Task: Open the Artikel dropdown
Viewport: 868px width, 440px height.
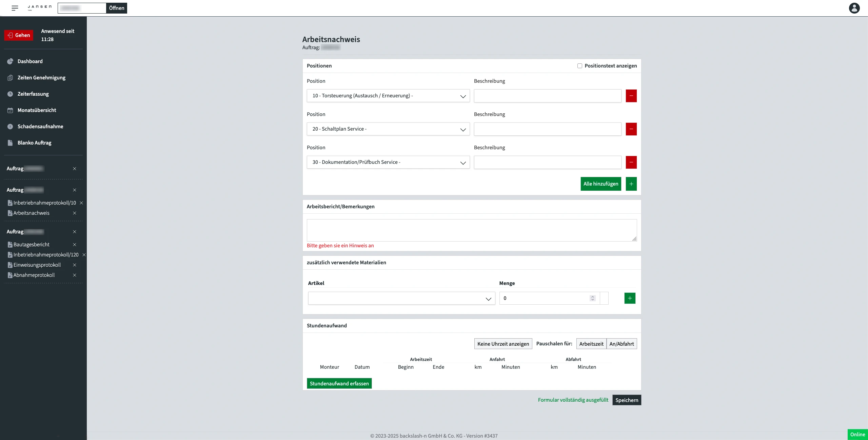Action: click(x=401, y=298)
